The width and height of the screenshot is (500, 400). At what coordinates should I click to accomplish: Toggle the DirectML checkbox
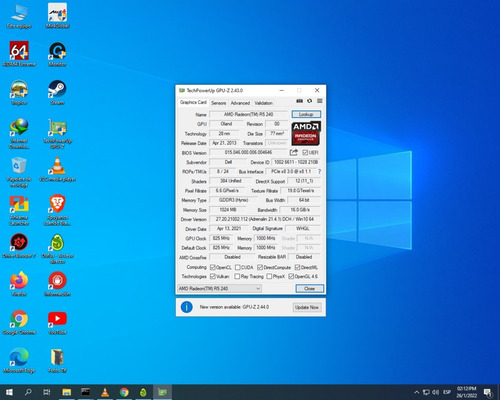[297, 267]
